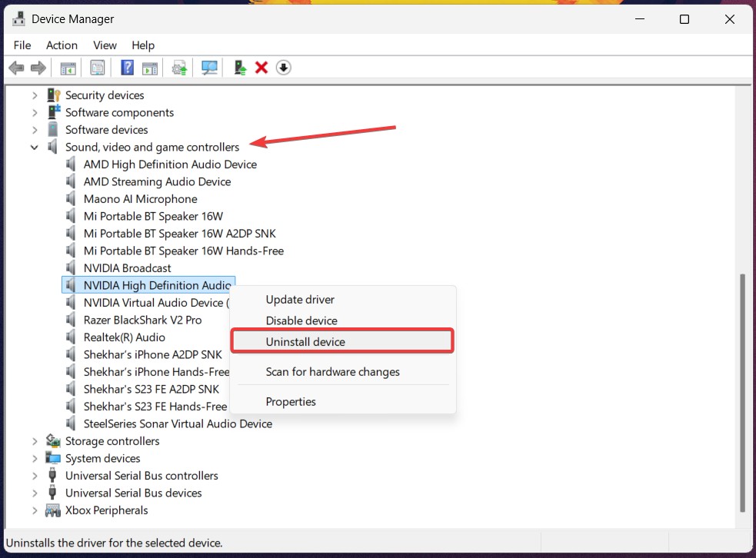The height and width of the screenshot is (558, 756).
Task: Expand the Software devices node
Action: 35,130
